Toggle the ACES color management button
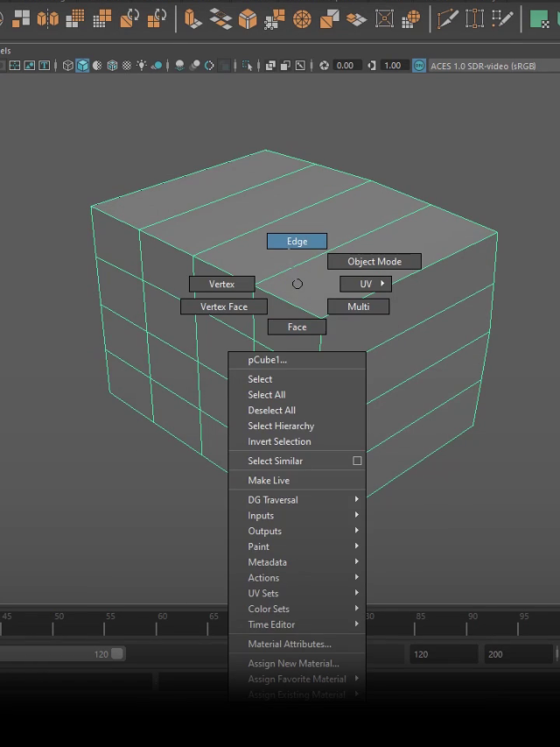 (x=419, y=66)
